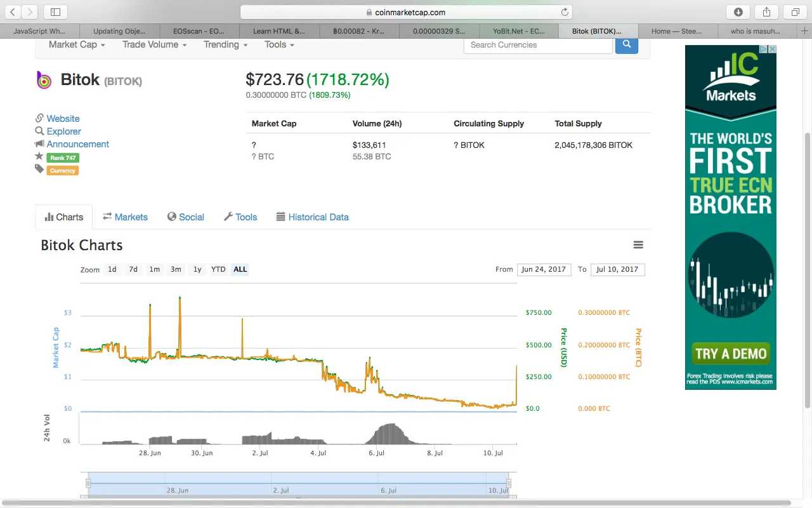Open the Website link
Screen dimensions: 812x508
(63, 119)
